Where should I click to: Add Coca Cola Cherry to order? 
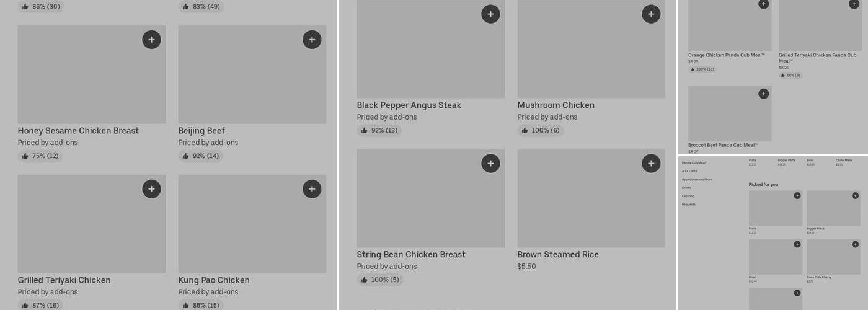[855, 244]
